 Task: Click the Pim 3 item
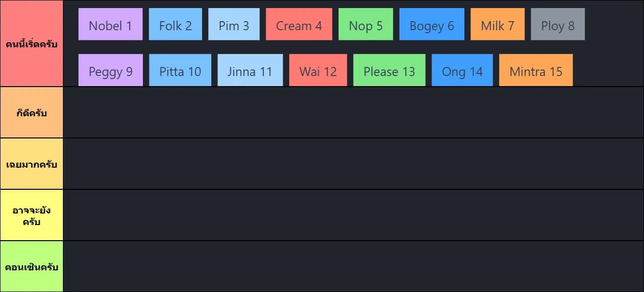[234, 24]
